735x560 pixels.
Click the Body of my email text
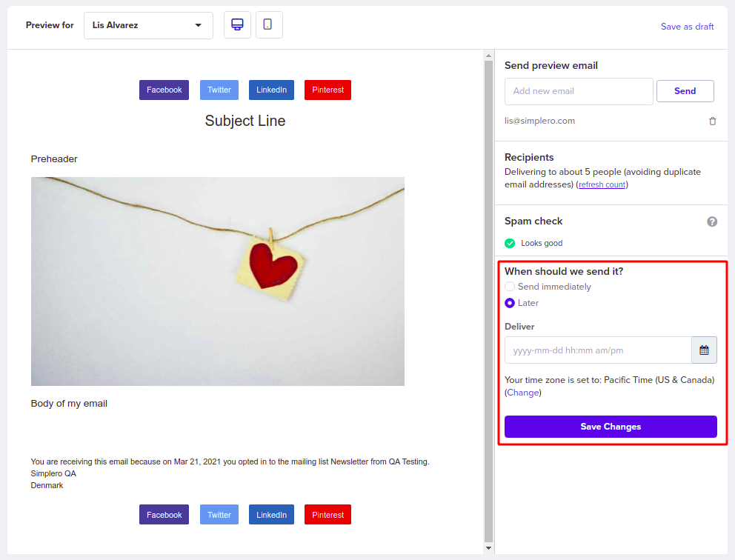[69, 404]
